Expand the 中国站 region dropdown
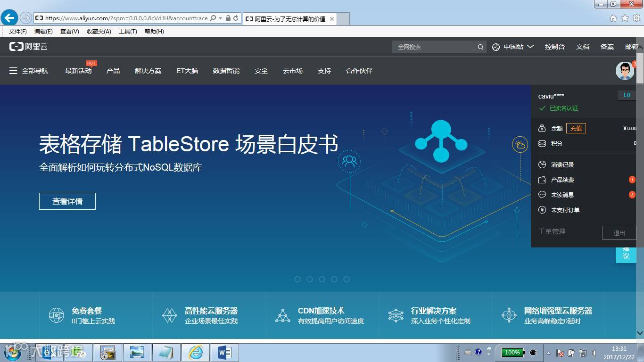This screenshot has height=362, width=644. click(x=530, y=47)
